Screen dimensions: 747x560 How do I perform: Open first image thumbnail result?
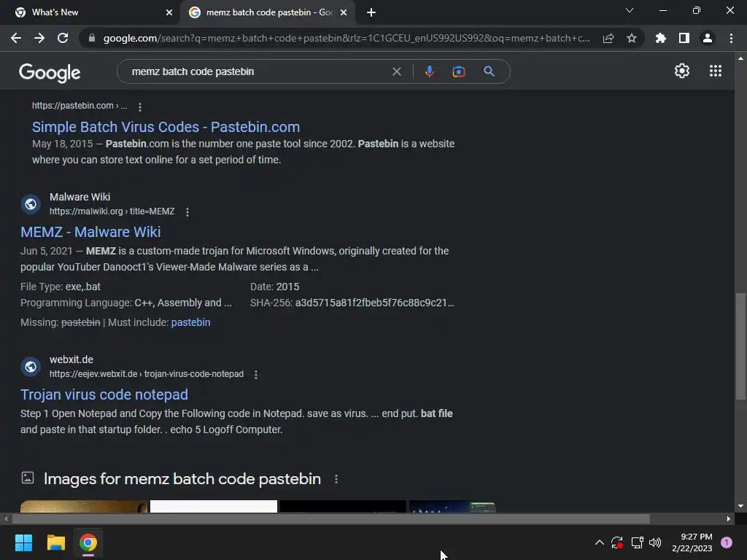[84, 506]
